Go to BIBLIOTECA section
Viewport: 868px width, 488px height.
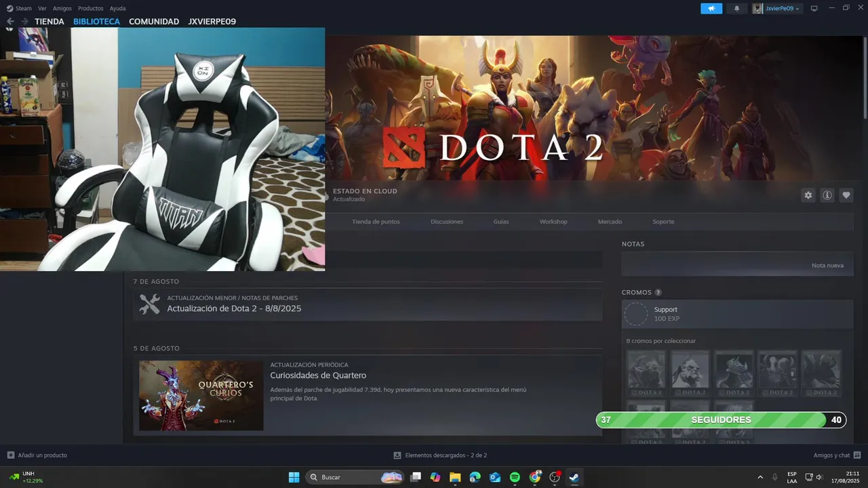click(x=96, y=22)
